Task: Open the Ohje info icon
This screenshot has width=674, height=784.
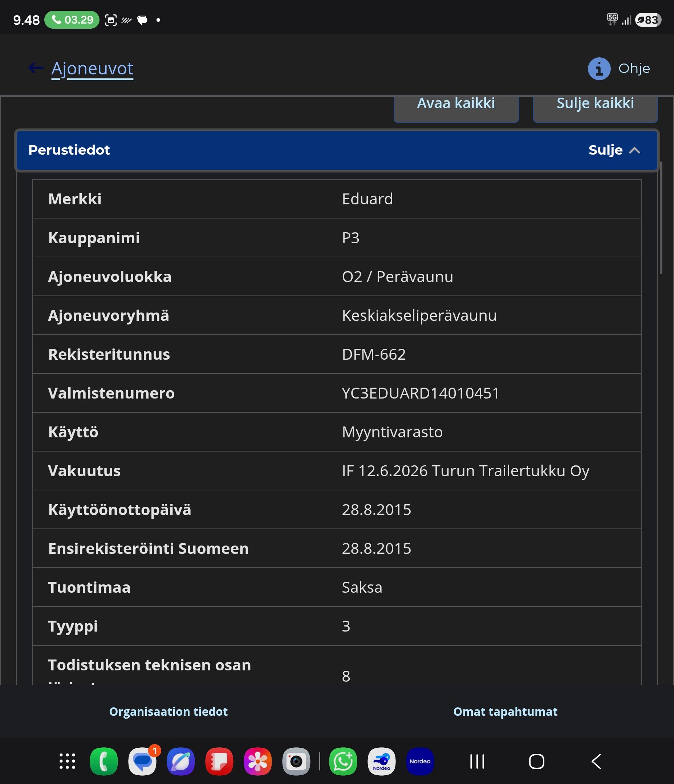Action: pos(599,69)
